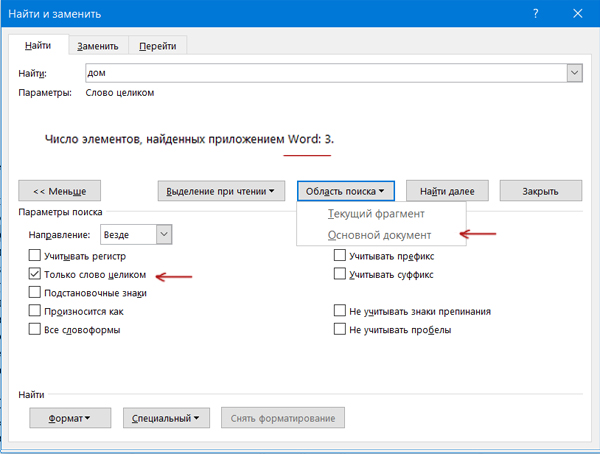Select Основной документ from search area menu
The width and height of the screenshot is (600, 454).
click(380, 235)
